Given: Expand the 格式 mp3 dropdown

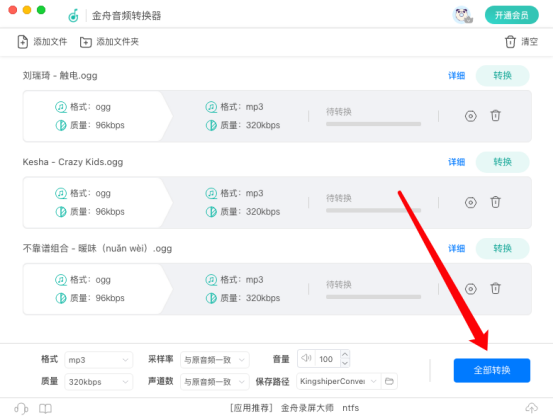Looking at the screenshot, I should 98,360.
